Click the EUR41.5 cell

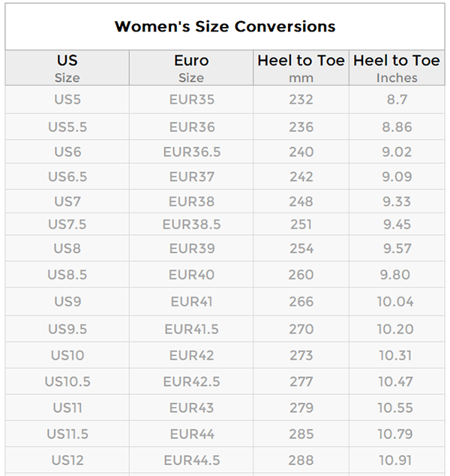191,329
